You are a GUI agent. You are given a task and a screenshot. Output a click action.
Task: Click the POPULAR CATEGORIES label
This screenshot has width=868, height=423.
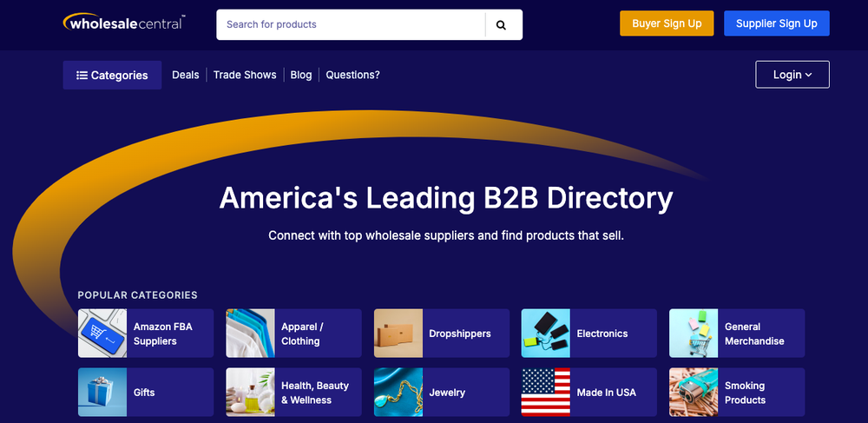point(137,295)
